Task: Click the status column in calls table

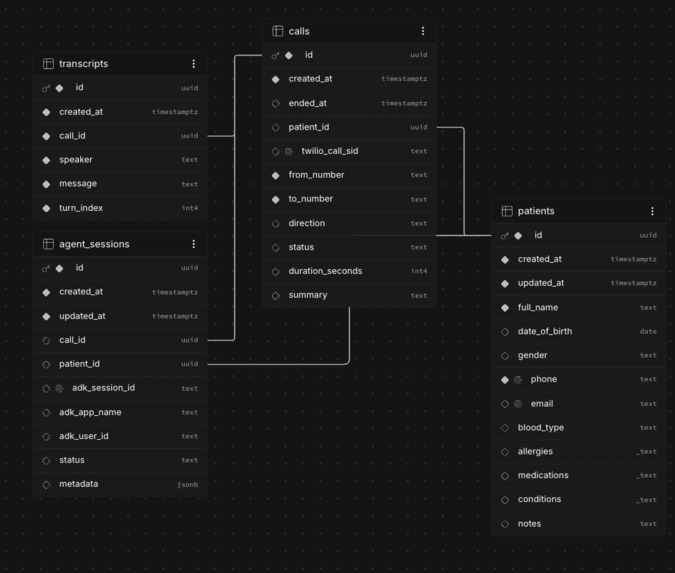Action: click(x=350, y=247)
